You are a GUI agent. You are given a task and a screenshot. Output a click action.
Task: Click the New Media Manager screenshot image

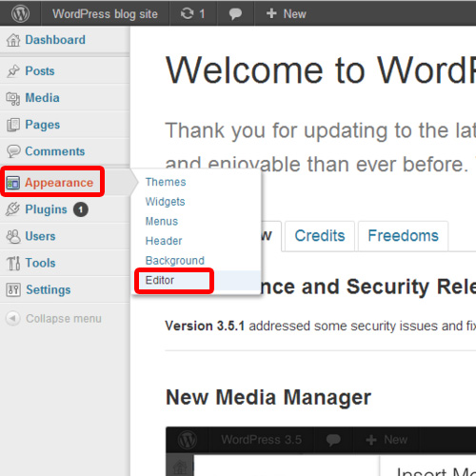click(321, 451)
